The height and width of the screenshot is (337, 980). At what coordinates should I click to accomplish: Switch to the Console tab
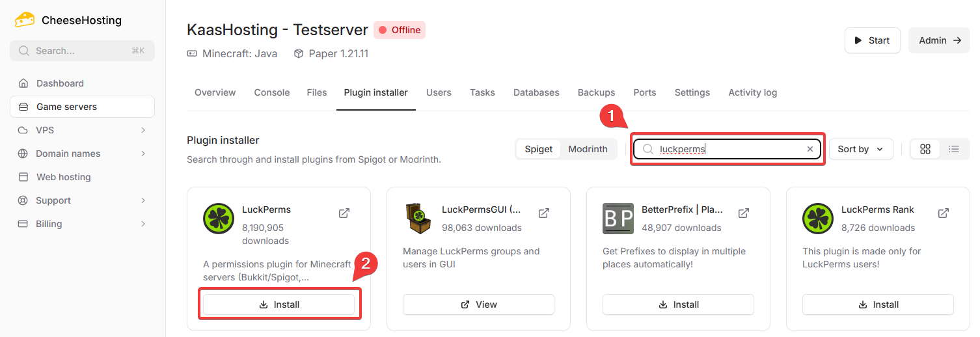(271, 92)
